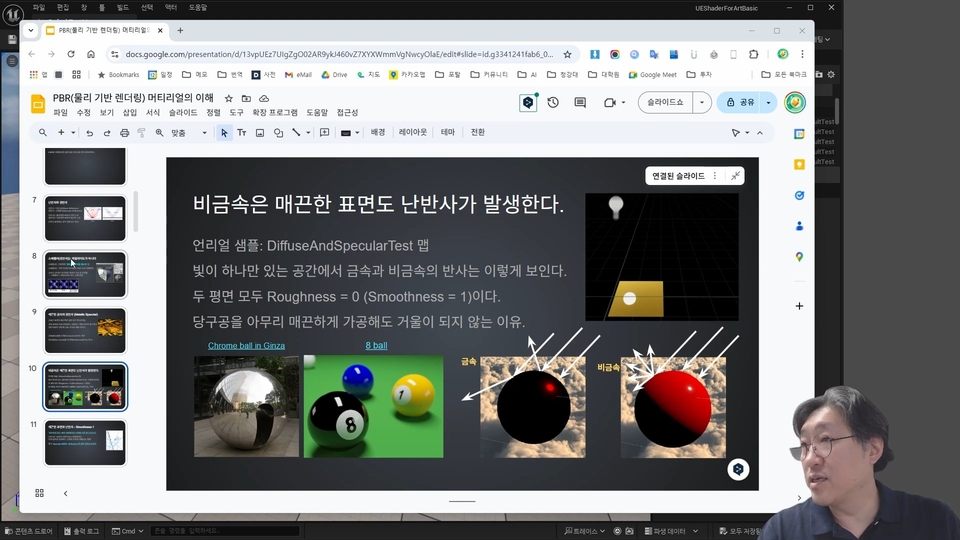Bookmark this page with the address bar star
The width and height of the screenshot is (960, 540).
point(568,54)
